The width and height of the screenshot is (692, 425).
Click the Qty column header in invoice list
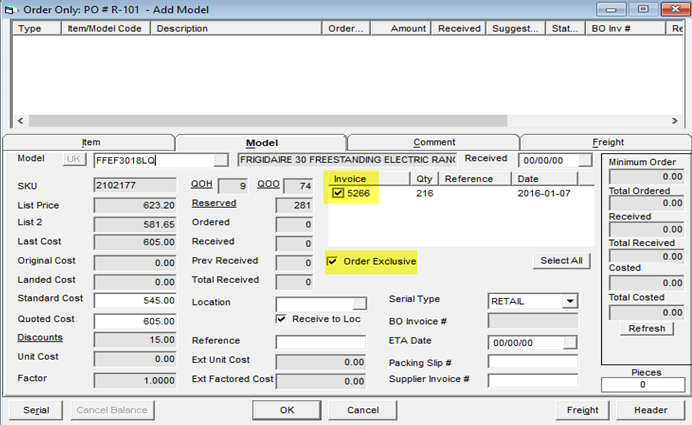coord(424,179)
